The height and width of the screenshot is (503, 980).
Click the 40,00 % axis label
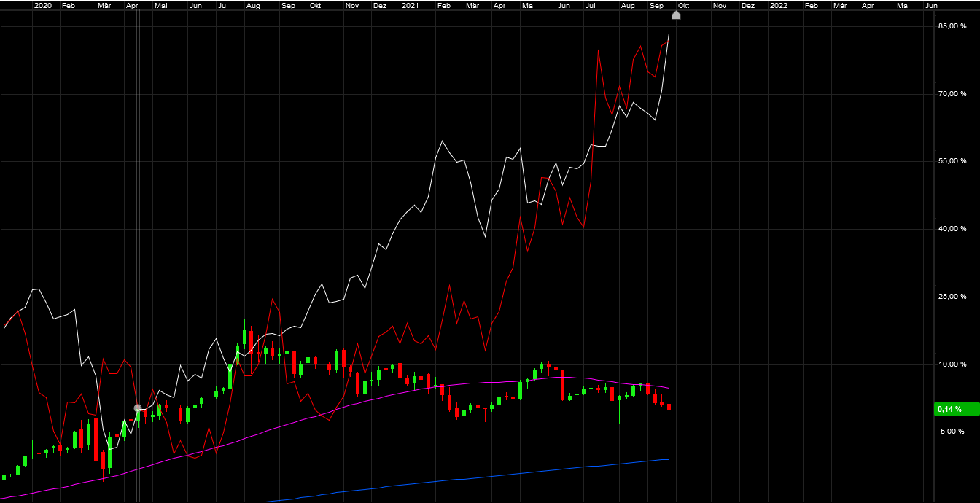(952, 229)
